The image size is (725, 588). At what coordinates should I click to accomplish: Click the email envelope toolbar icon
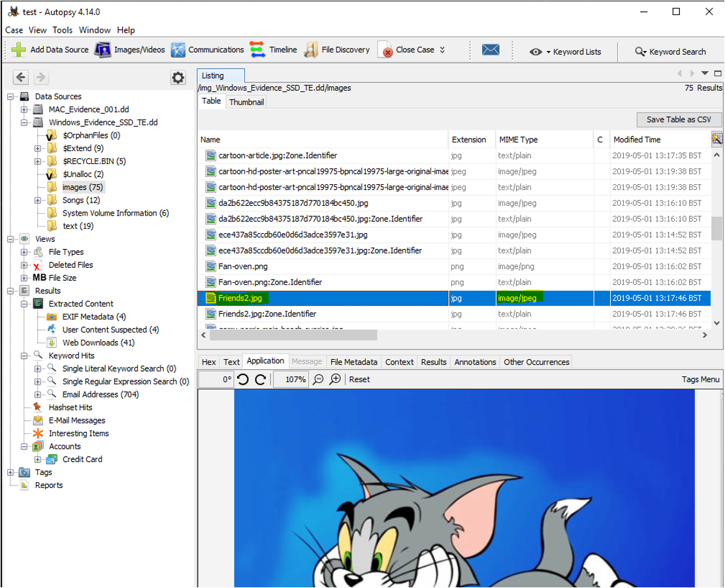click(x=491, y=50)
